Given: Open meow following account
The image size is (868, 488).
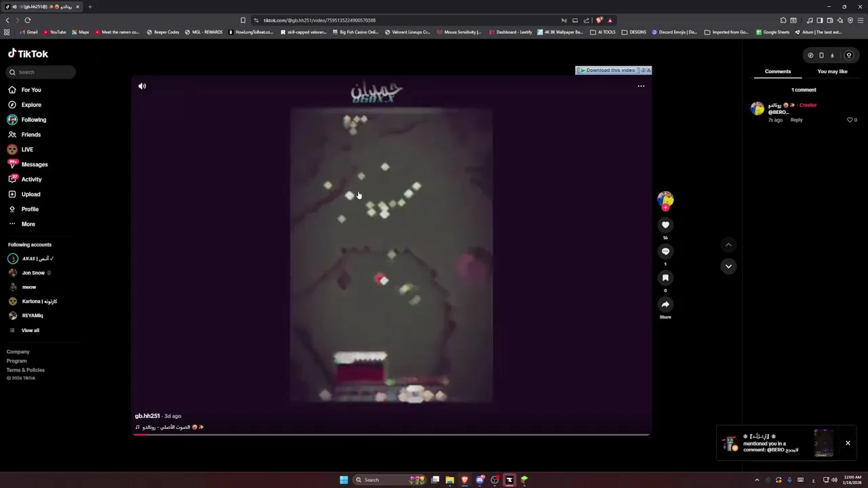Looking at the screenshot, I should [x=22, y=287].
